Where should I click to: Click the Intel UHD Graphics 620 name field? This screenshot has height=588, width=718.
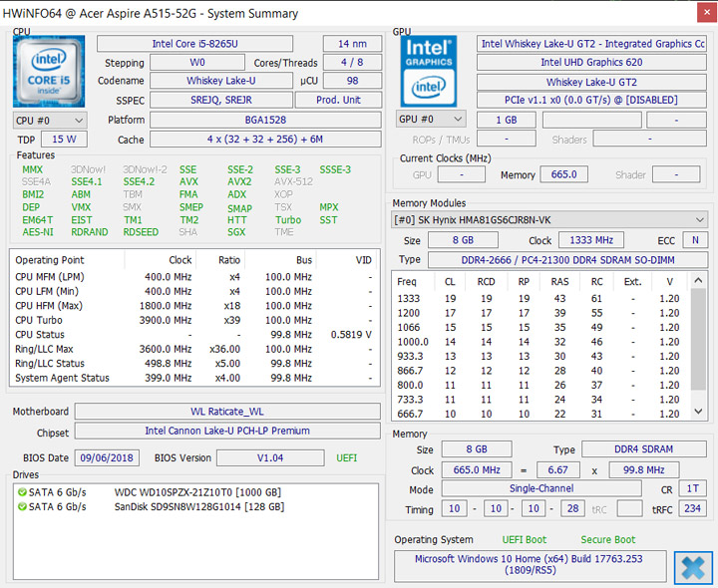591,63
